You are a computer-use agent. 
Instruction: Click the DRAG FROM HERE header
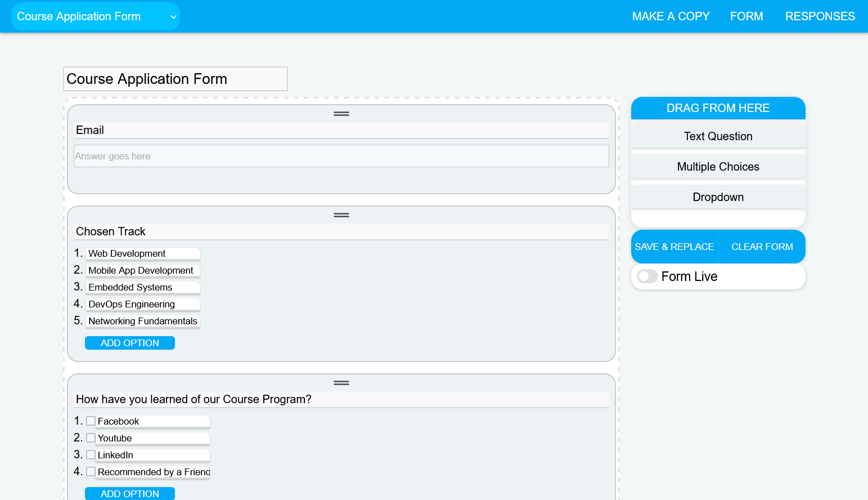[x=718, y=108]
